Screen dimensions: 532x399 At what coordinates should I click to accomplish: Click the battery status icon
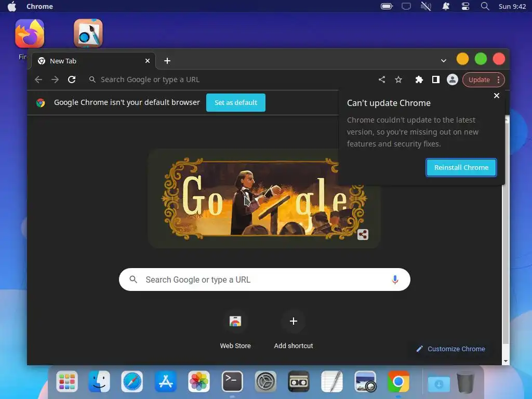click(387, 6)
